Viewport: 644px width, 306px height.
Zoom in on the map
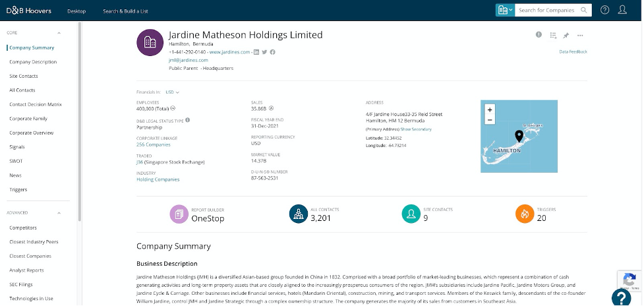tap(490, 110)
